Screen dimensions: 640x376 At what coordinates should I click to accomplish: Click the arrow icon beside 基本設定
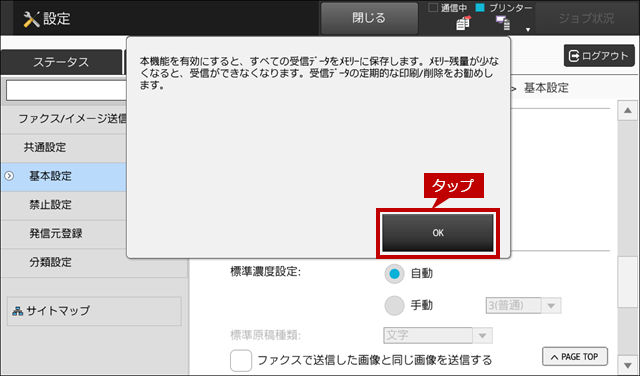coord(9,176)
